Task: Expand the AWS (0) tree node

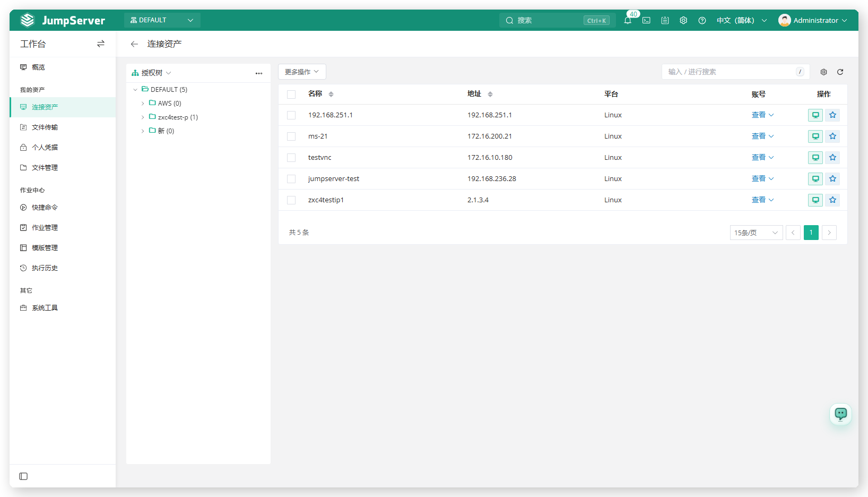Action: [x=143, y=104]
